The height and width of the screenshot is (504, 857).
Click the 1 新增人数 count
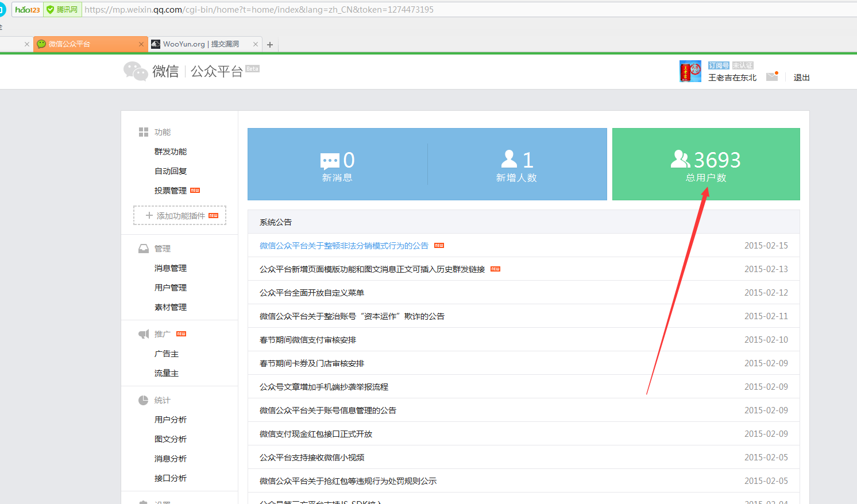point(528,160)
